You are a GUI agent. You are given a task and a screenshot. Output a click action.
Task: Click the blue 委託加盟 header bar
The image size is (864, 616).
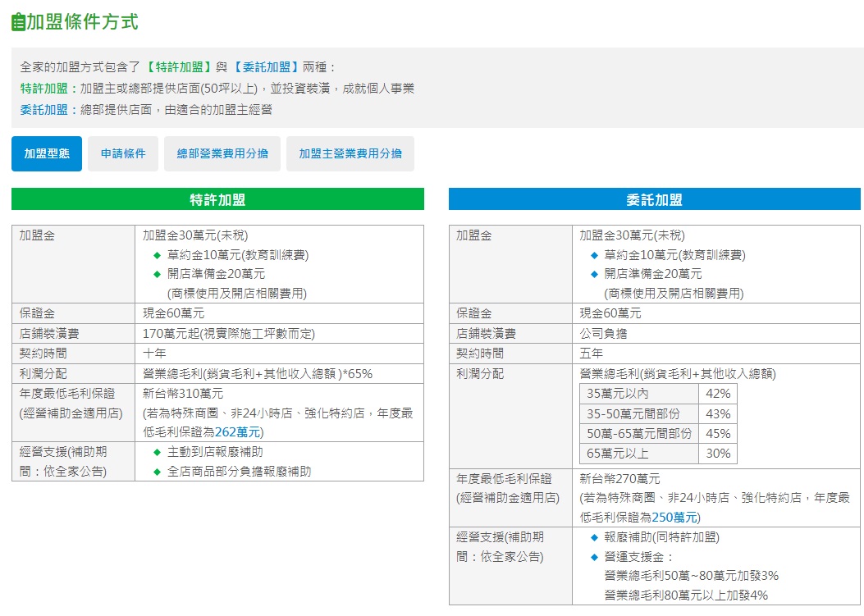[x=655, y=198]
